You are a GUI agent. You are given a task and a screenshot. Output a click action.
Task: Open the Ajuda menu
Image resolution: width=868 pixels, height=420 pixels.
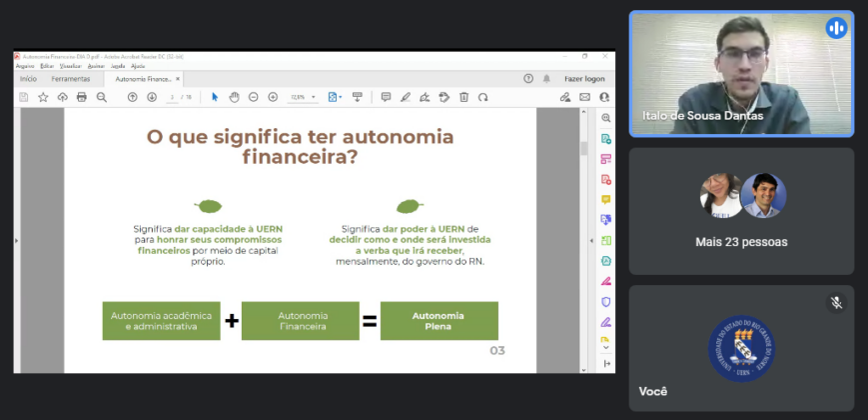click(x=138, y=66)
